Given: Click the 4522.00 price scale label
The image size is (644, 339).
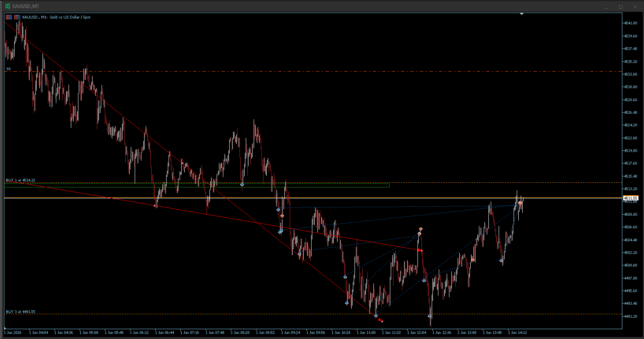Looking at the screenshot, I should pyautogui.click(x=631, y=138).
